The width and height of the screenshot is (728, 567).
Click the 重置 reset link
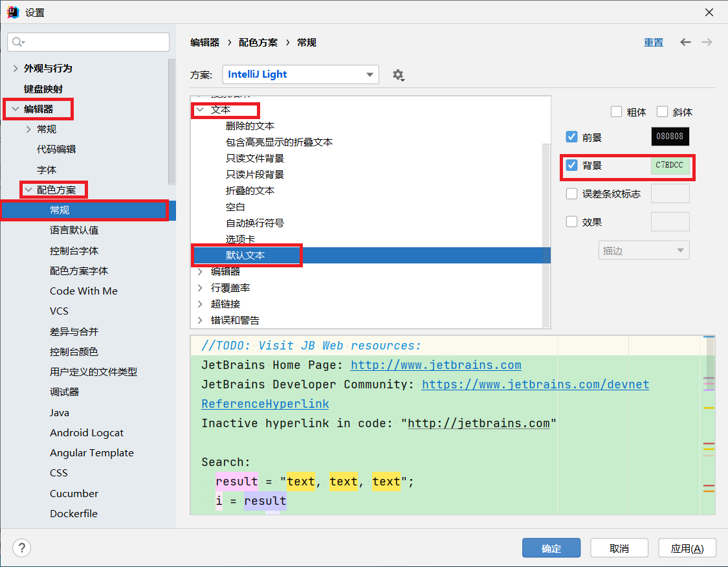[653, 42]
